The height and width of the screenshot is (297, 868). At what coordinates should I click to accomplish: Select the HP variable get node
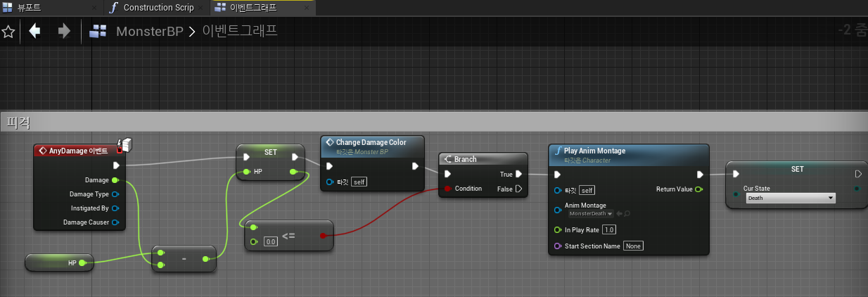pyautogui.click(x=60, y=263)
